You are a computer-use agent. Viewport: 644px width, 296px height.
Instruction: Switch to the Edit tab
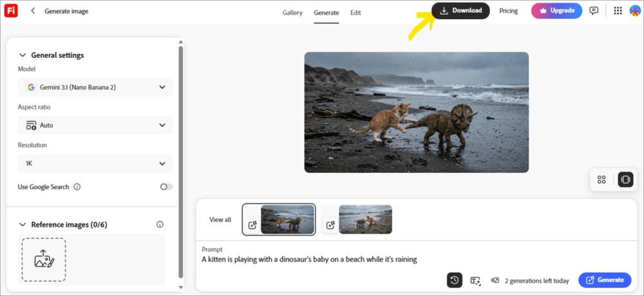pos(355,12)
